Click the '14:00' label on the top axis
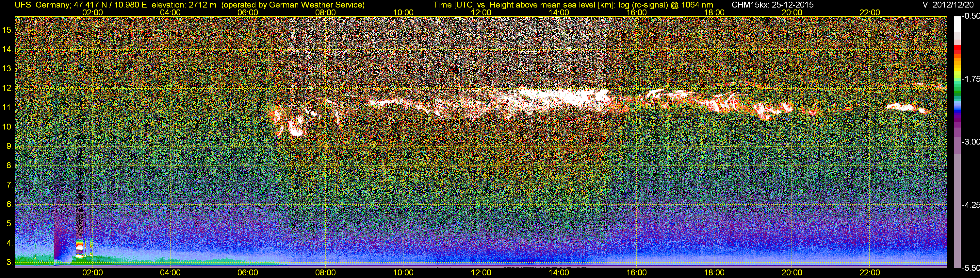The image size is (980, 278). pos(559,12)
